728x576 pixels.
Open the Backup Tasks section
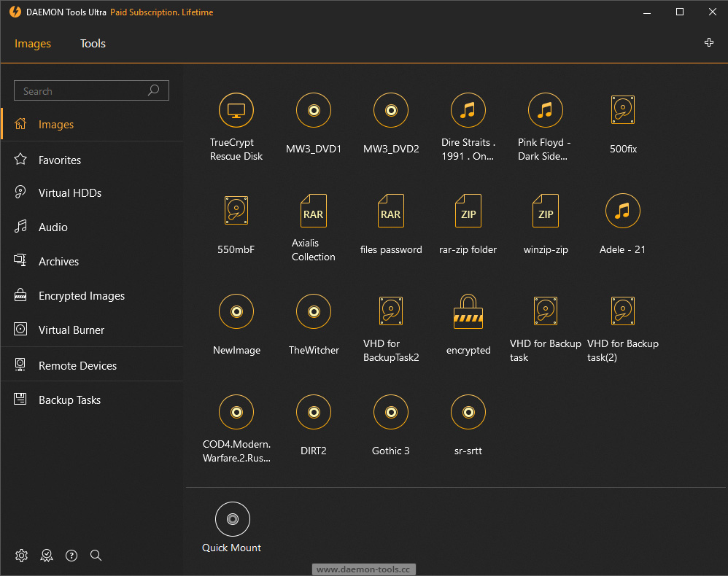click(x=69, y=400)
